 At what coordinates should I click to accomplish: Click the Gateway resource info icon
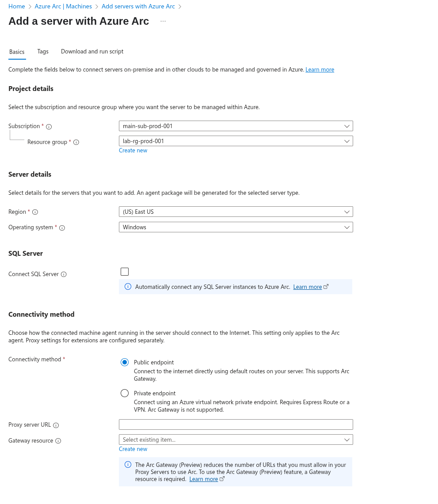click(x=58, y=441)
